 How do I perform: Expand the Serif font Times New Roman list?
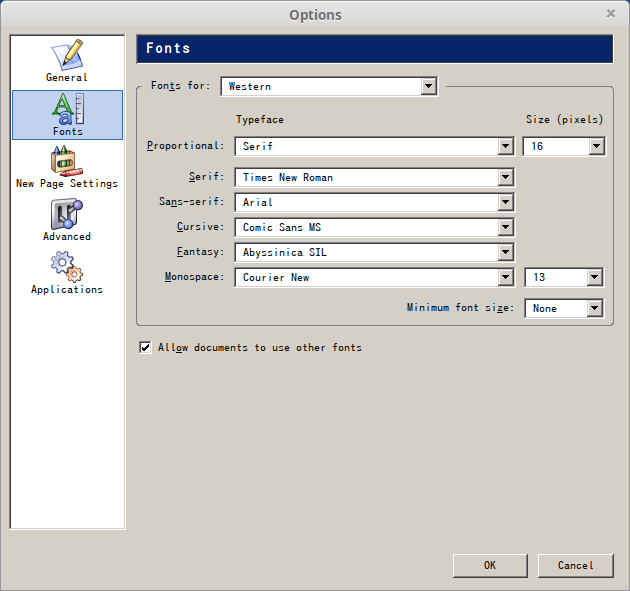[x=374, y=177]
